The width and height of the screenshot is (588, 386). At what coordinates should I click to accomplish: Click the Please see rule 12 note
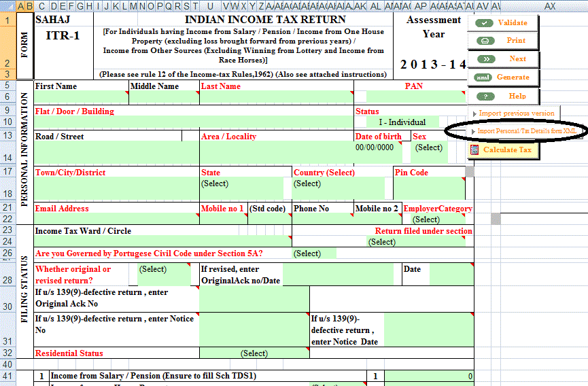(x=243, y=74)
